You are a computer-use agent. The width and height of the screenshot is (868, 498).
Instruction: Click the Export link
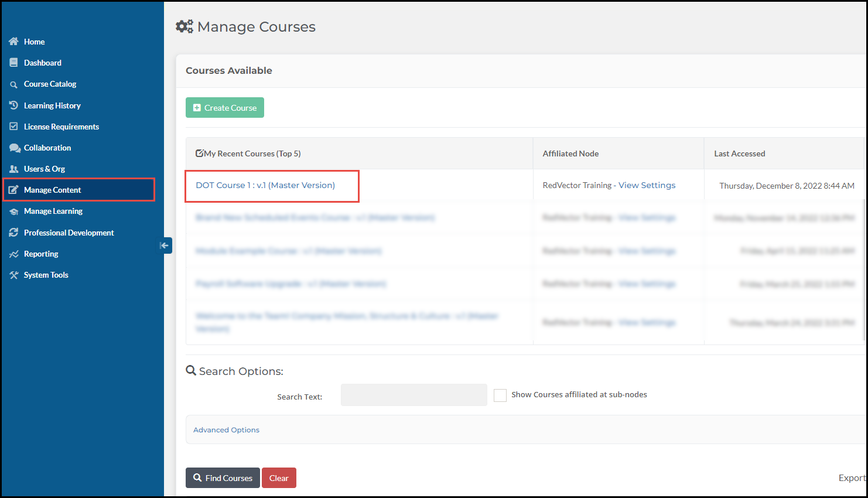[852, 477]
